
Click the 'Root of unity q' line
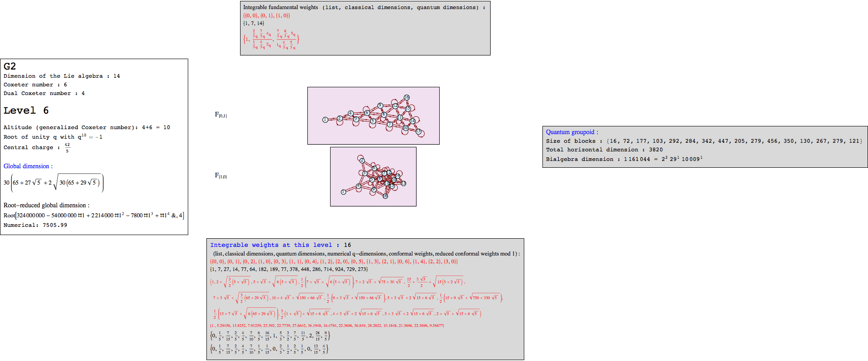[53, 136]
